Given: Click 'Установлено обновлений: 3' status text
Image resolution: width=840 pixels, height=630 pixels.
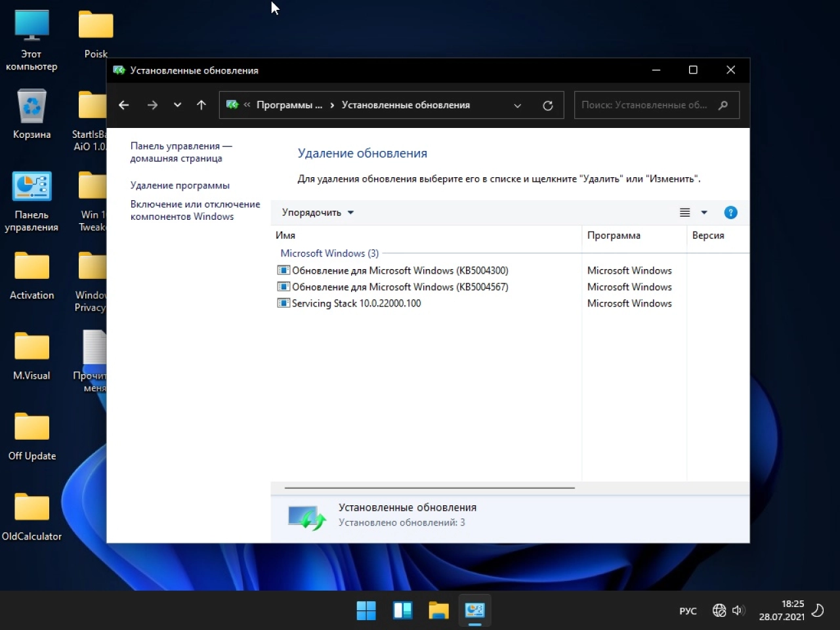Looking at the screenshot, I should point(402,523).
